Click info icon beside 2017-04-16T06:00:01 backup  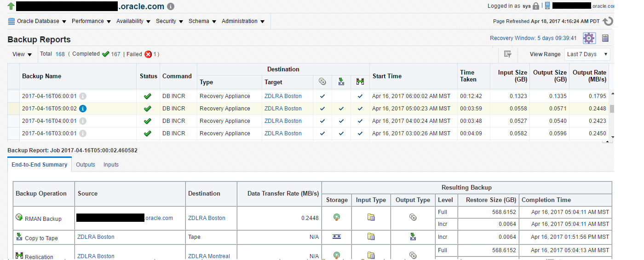point(83,96)
